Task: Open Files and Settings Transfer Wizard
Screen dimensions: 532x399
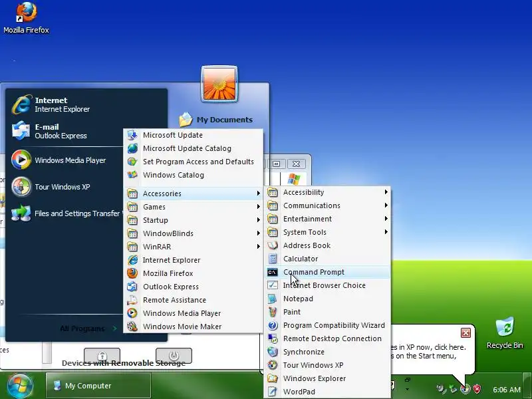Action: [x=66, y=213]
